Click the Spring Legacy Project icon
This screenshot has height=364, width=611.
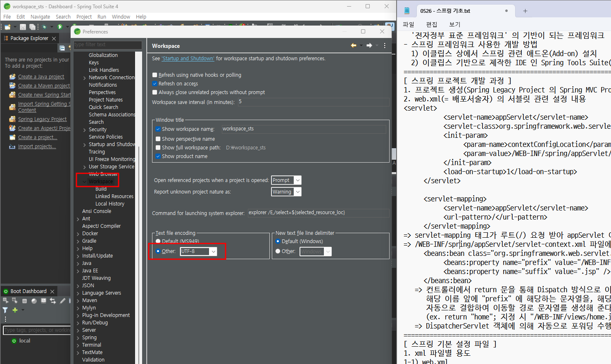pyautogui.click(x=12, y=119)
